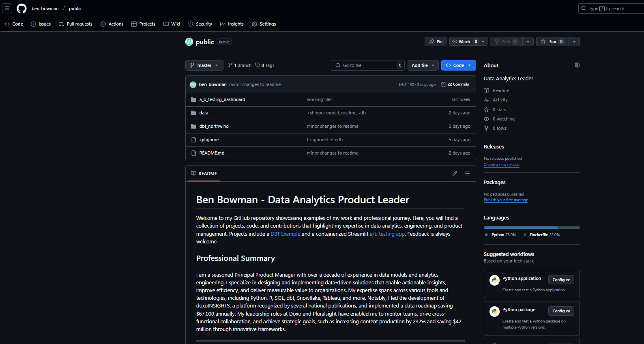644x344 pixels.
Task: Follow the DBT Example link
Action: [285, 234]
